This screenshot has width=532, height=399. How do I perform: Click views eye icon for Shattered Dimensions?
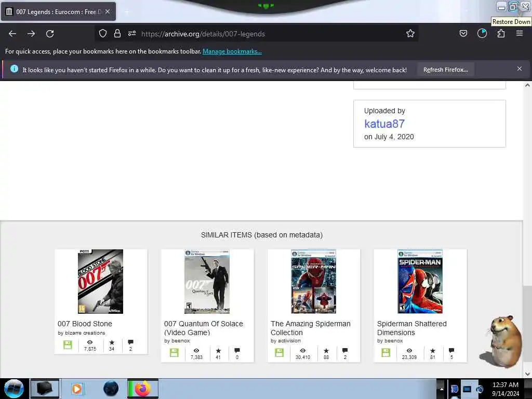409,351
